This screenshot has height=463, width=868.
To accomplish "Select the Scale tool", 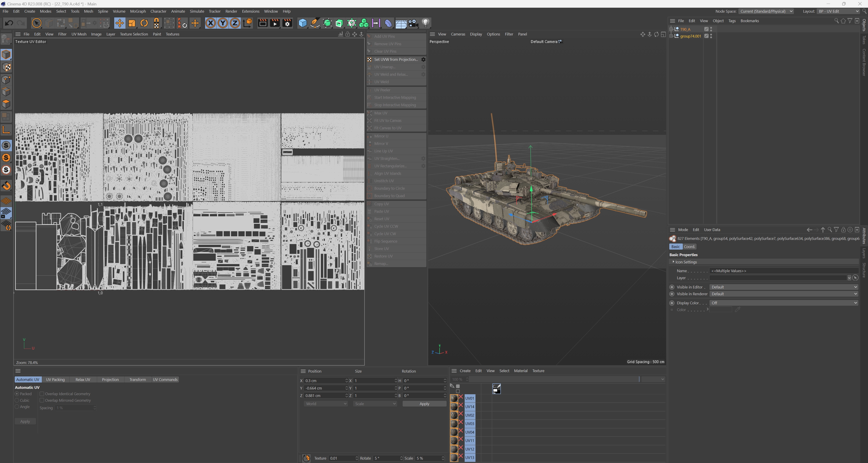I will 132,23.
